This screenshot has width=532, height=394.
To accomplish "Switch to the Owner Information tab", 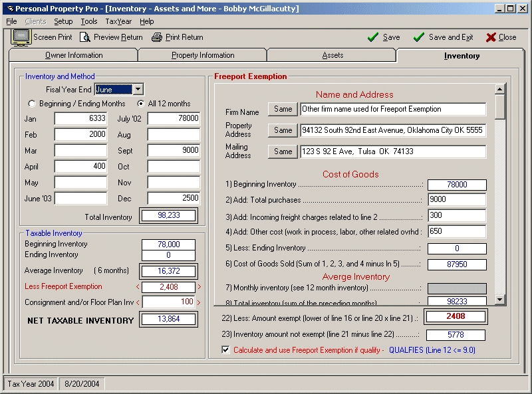I will tap(74, 55).
